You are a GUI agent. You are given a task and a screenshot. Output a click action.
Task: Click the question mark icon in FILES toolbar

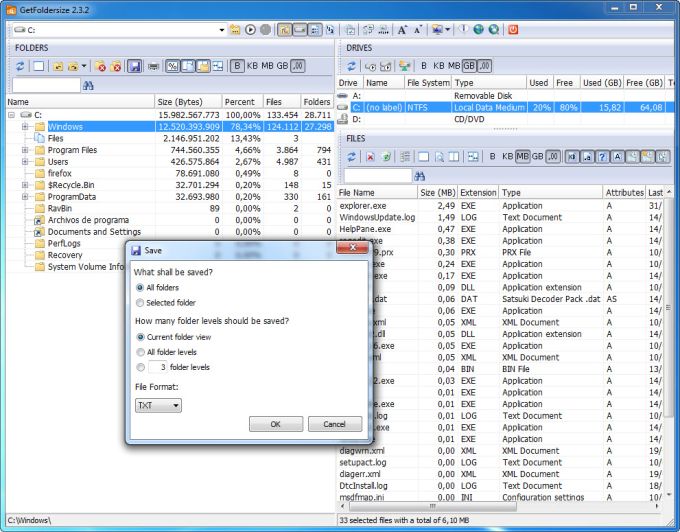[x=602, y=157]
